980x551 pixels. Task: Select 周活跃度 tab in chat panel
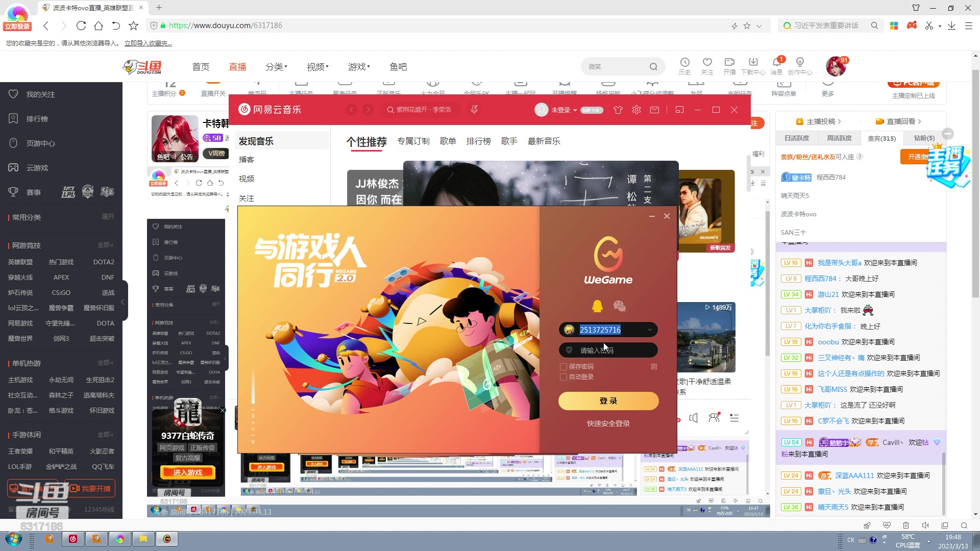[x=839, y=138]
